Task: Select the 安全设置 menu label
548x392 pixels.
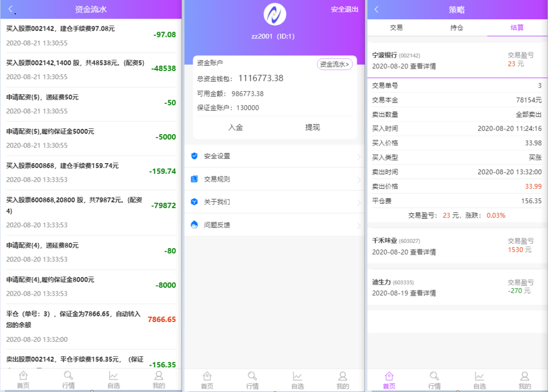Action: (217, 156)
